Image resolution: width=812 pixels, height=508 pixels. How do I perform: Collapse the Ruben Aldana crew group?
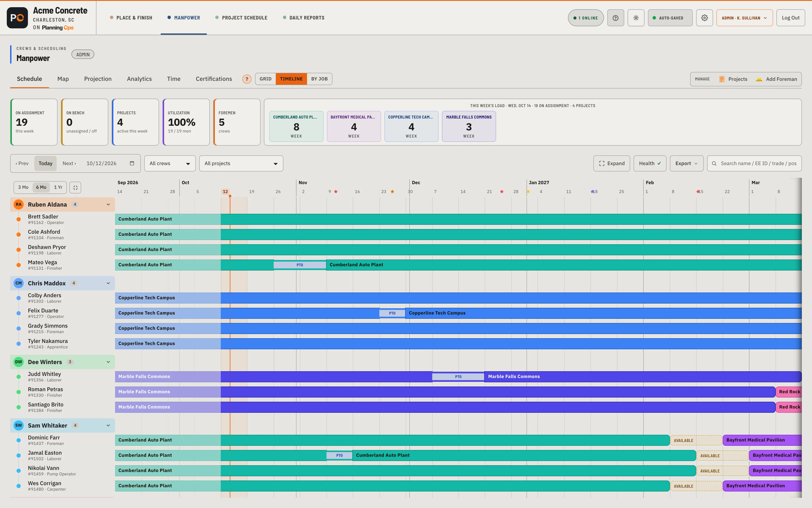pyautogui.click(x=108, y=205)
